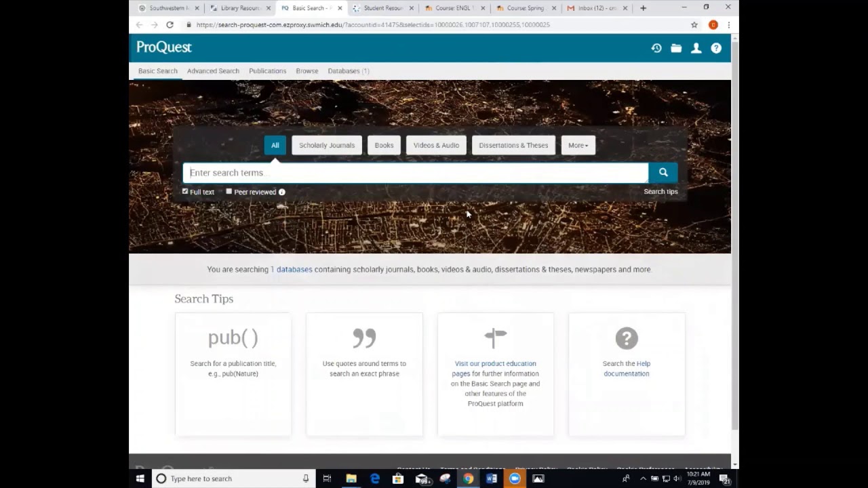Open a new browser tab
The height and width of the screenshot is (488, 868).
coord(643,8)
